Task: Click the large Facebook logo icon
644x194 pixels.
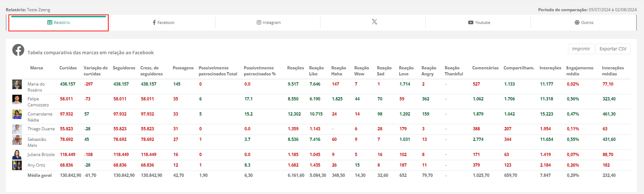Action: tap(18, 50)
